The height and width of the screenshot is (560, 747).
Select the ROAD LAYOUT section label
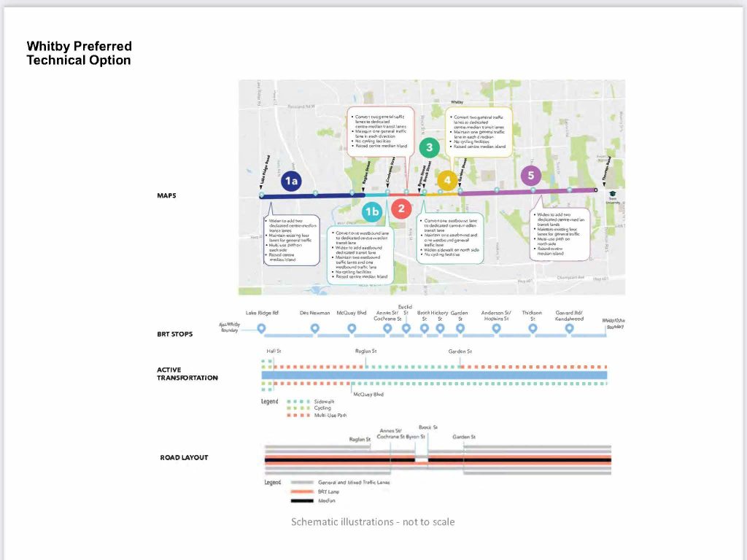point(183,457)
